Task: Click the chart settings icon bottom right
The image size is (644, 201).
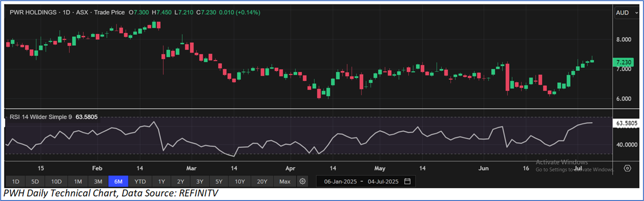Action: tap(627, 168)
